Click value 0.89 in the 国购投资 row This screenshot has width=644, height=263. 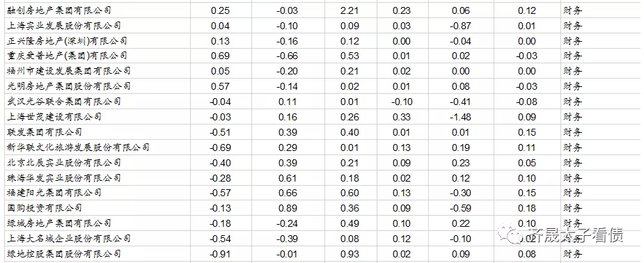click(x=288, y=209)
